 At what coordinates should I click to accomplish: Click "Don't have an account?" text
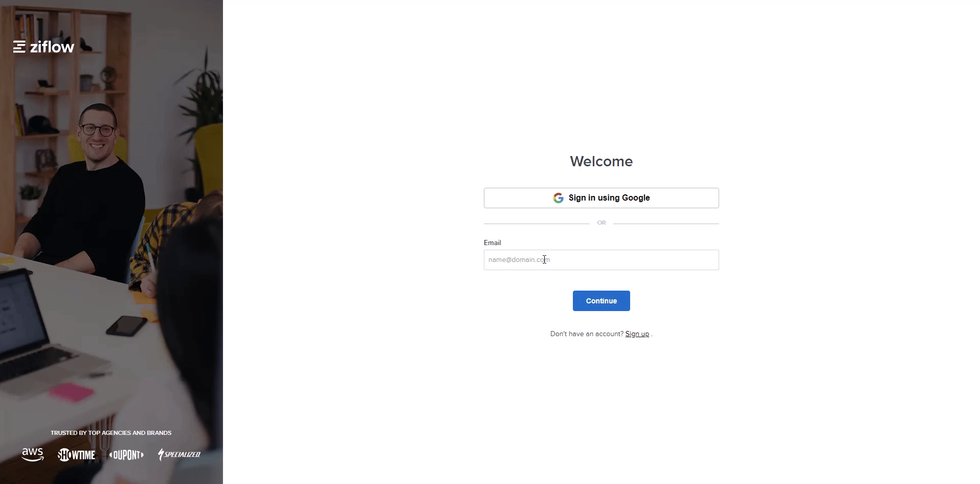tap(587, 334)
